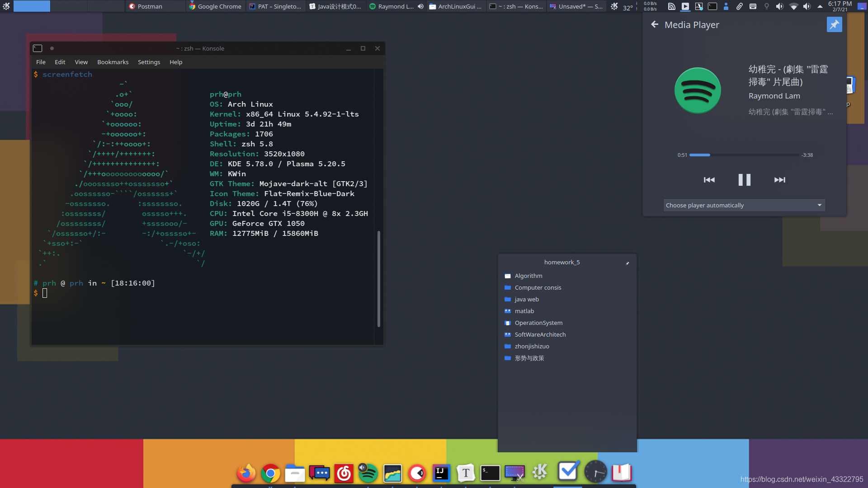Launch IntelliJ IDEA from the dock
This screenshot has height=488, width=868.
point(441,473)
